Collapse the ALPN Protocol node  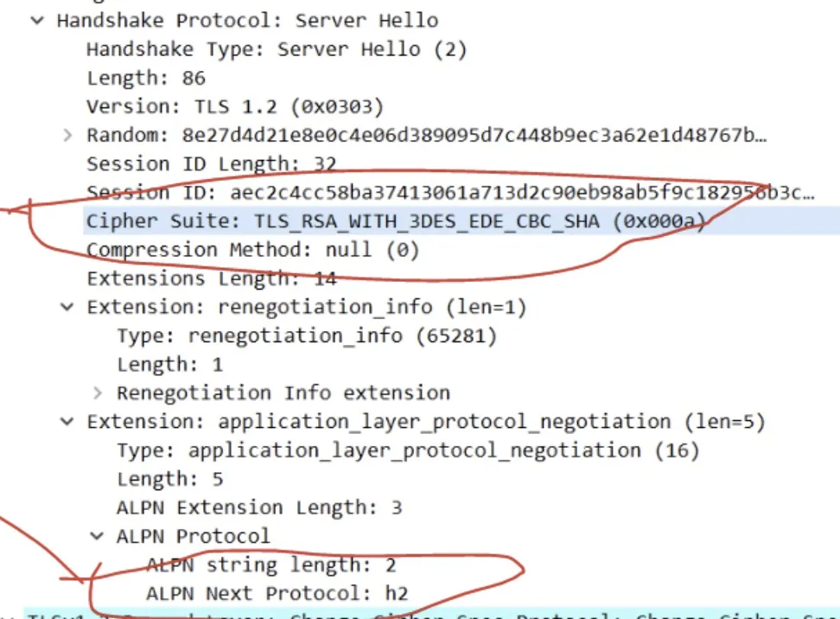tap(97, 536)
